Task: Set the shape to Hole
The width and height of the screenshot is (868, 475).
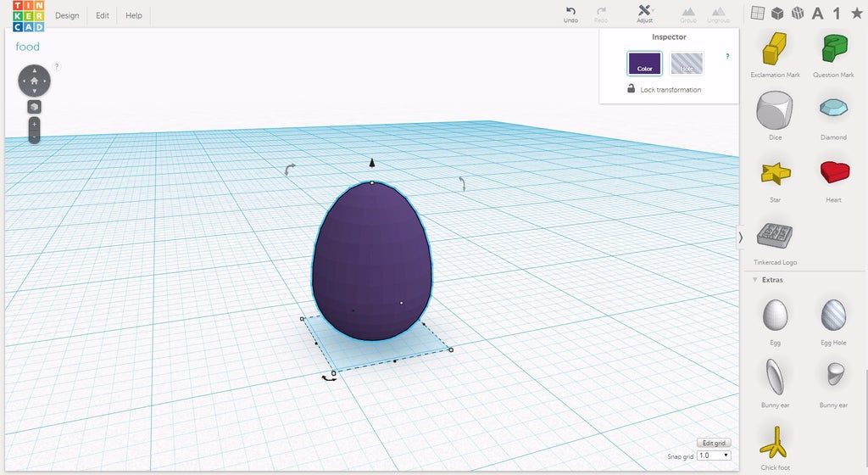Action: pyautogui.click(x=687, y=63)
